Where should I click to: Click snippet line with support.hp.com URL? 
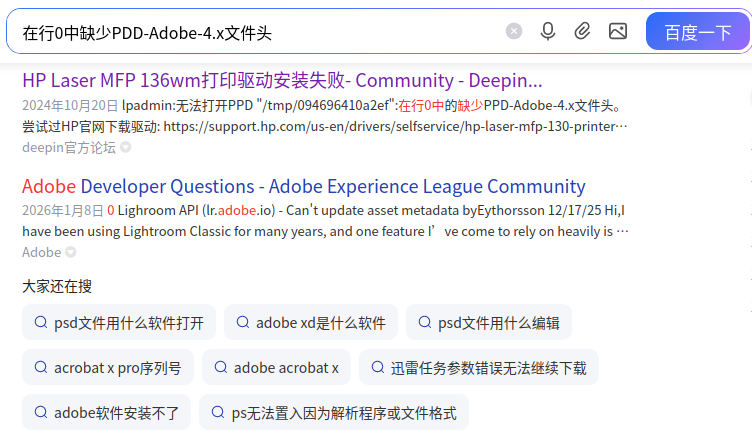[325, 127]
